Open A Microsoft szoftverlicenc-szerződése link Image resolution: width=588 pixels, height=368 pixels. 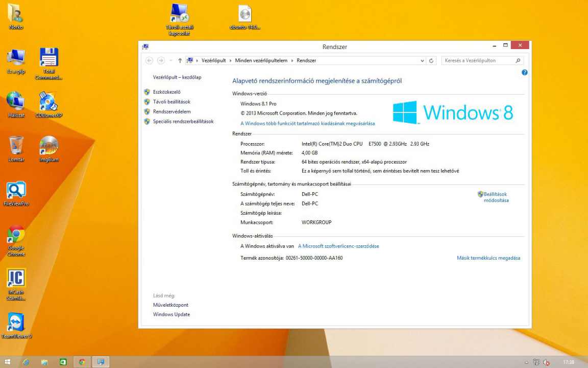(338, 246)
